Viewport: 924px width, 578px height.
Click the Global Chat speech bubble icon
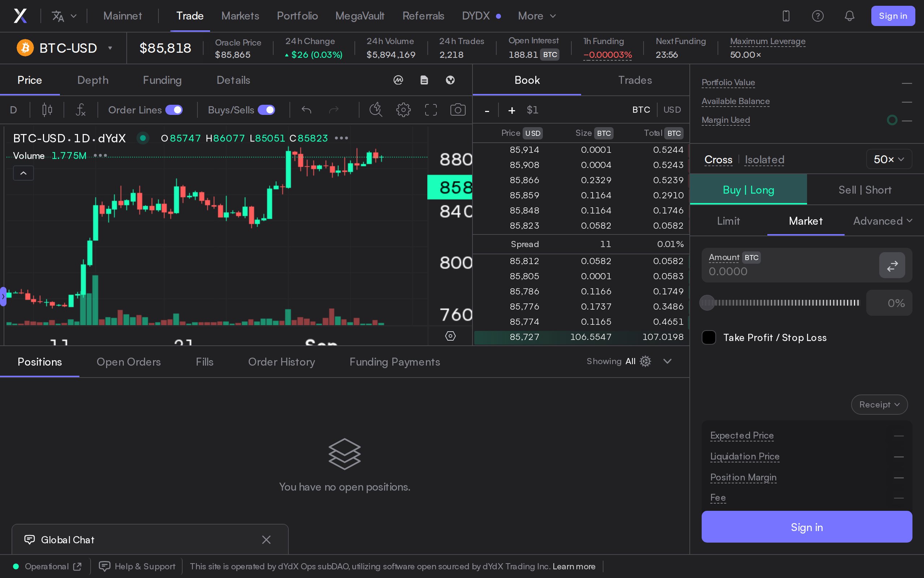(x=29, y=540)
